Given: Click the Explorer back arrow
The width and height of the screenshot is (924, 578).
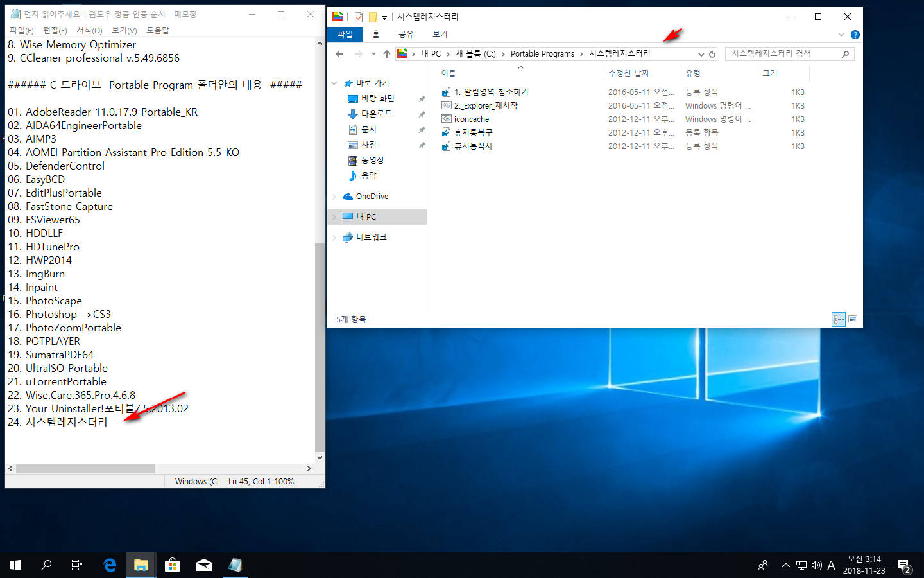Looking at the screenshot, I should [x=339, y=54].
